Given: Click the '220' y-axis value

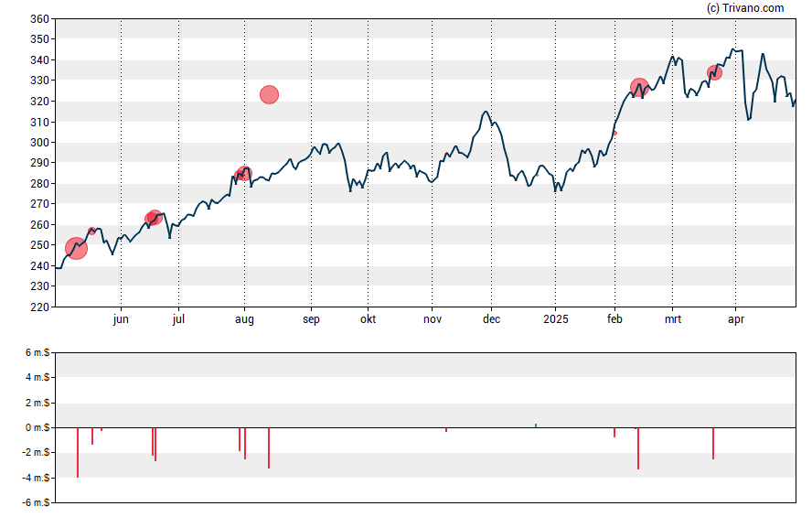Looking at the screenshot, I should click(40, 307).
